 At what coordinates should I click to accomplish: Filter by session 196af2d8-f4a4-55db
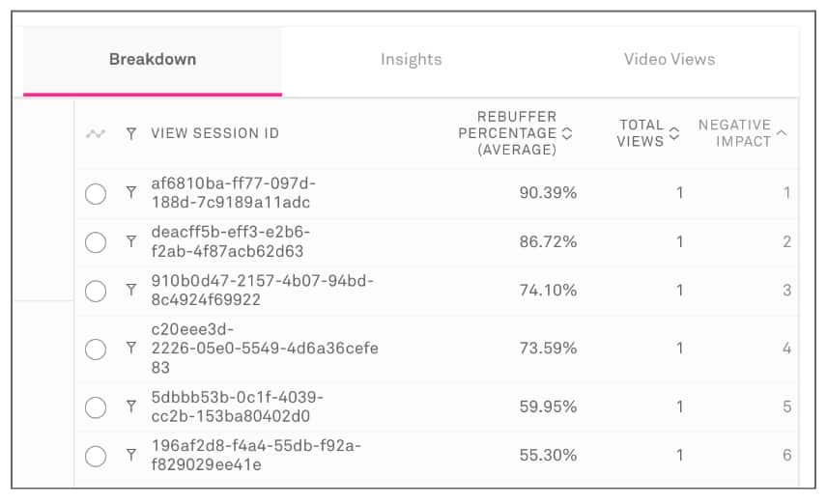tap(131, 455)
